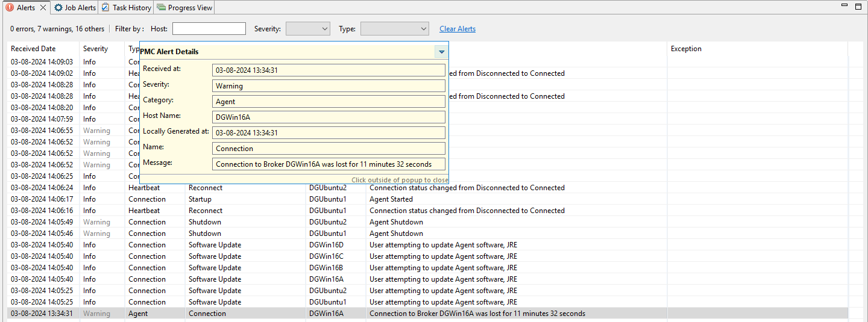Close the Alerts tab
Image resolution: width=868 pixels, height=322 pixels.
(x=43, y=8)
